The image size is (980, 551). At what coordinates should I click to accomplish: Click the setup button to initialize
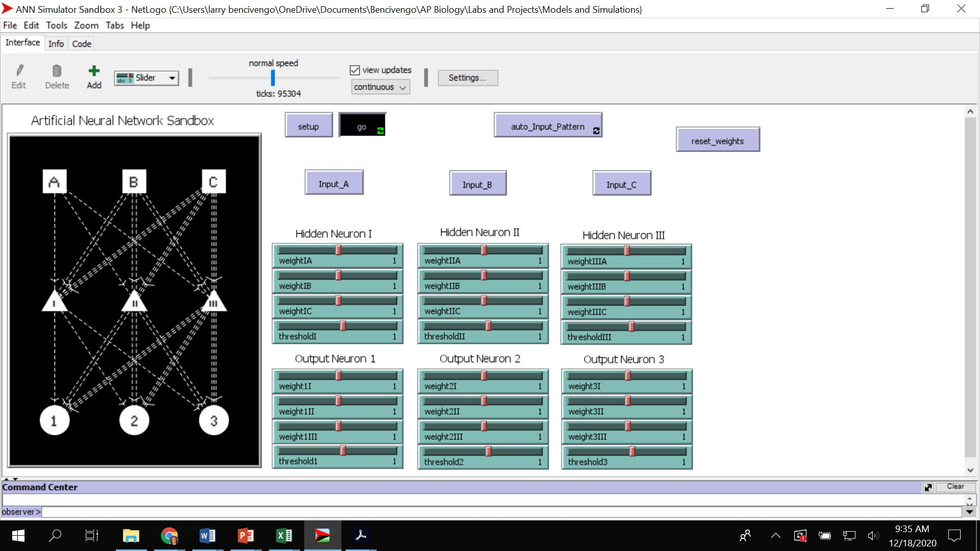(x=308, y=126)
